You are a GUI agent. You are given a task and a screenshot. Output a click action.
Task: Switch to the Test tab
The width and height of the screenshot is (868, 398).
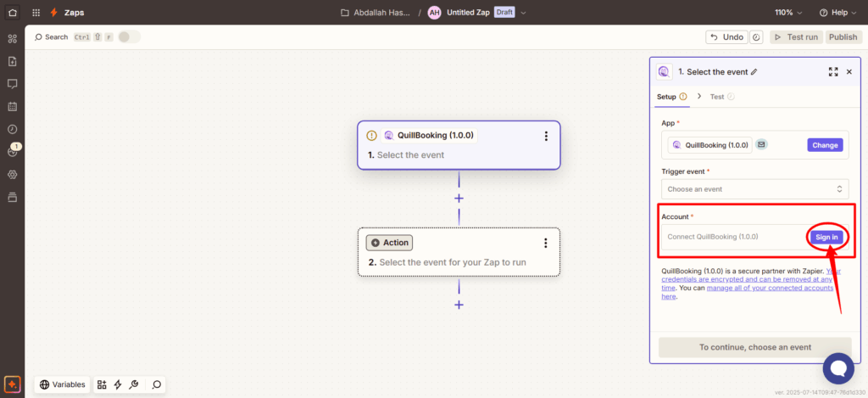[x=717, y=97]
